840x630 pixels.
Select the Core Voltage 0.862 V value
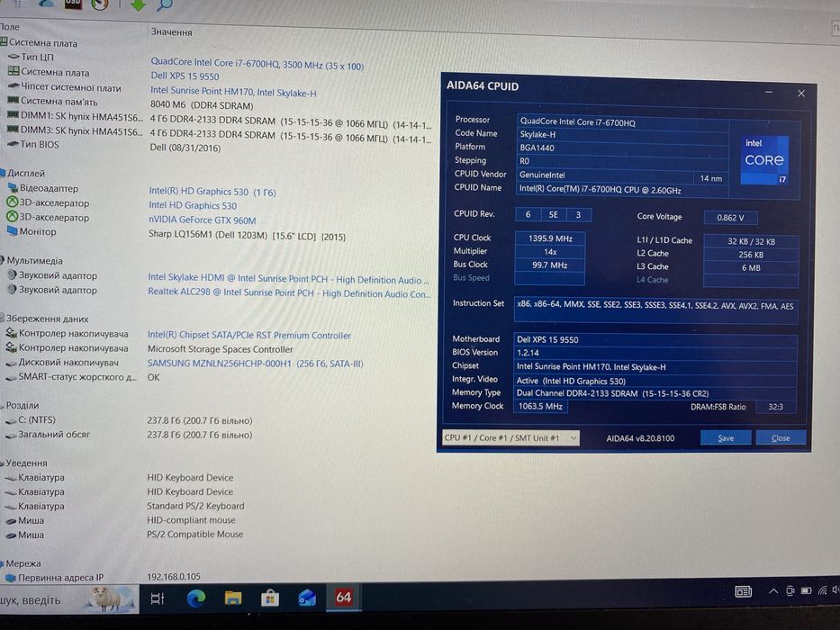tap(731, 218)
